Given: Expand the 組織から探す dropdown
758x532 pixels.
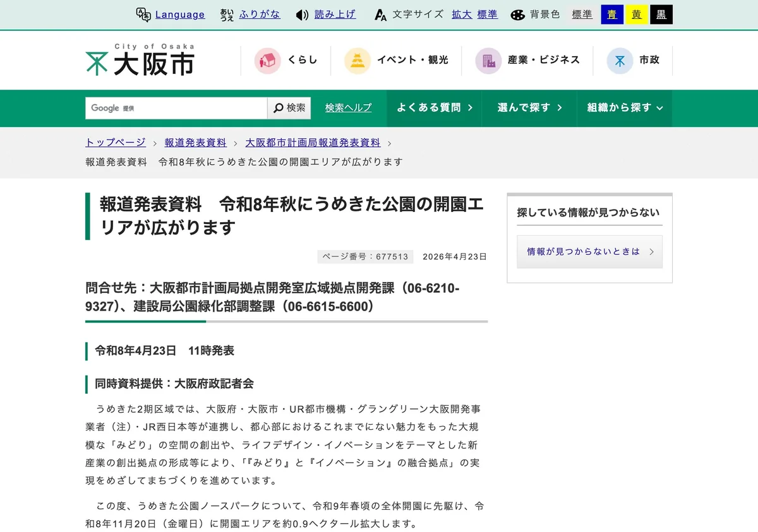Looking at the screenshot, I should (x=625, y=108).
